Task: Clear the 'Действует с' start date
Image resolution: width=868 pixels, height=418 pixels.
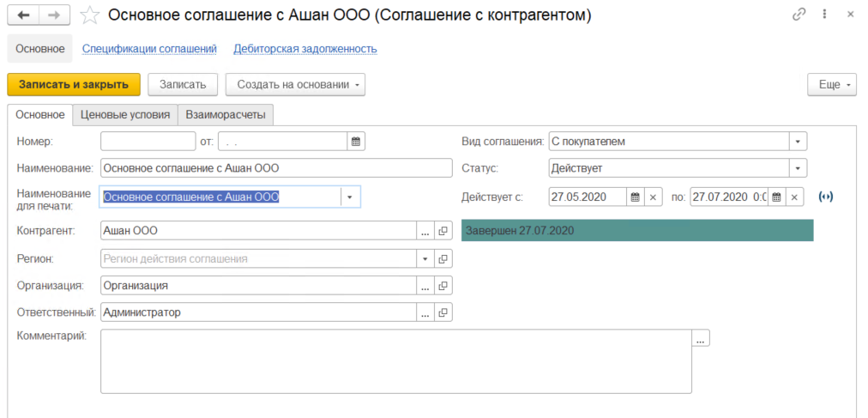Action: [653, 197]
